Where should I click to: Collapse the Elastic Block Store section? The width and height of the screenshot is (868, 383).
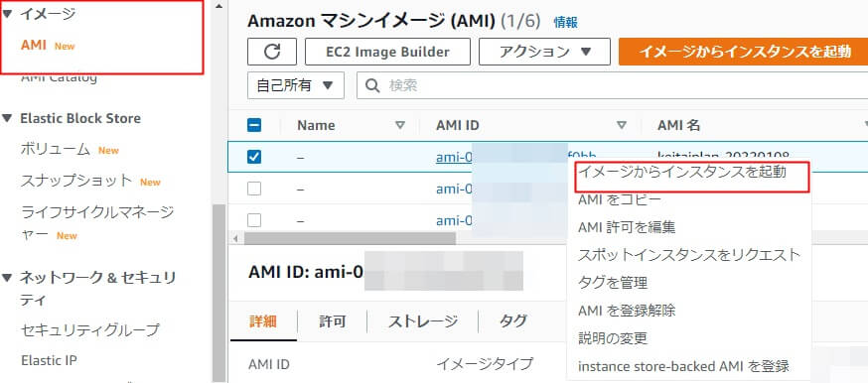(6, 118)
